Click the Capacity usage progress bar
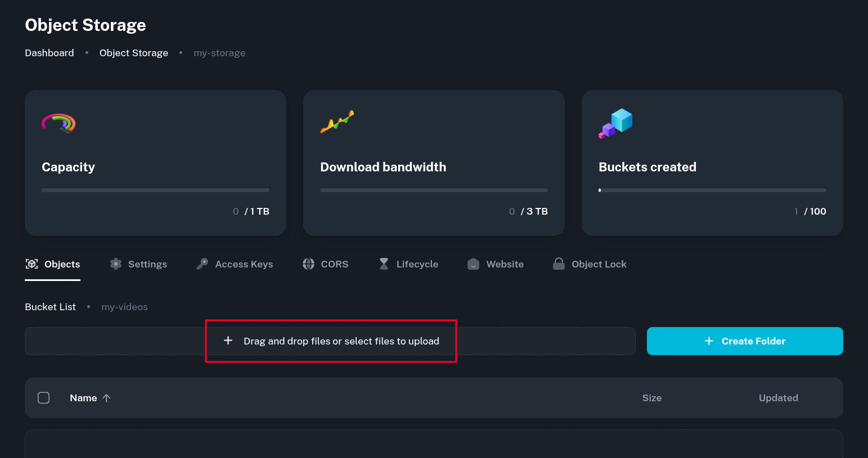Image resolution: width=868 pixels, height=458 pixels. (155, 191)
